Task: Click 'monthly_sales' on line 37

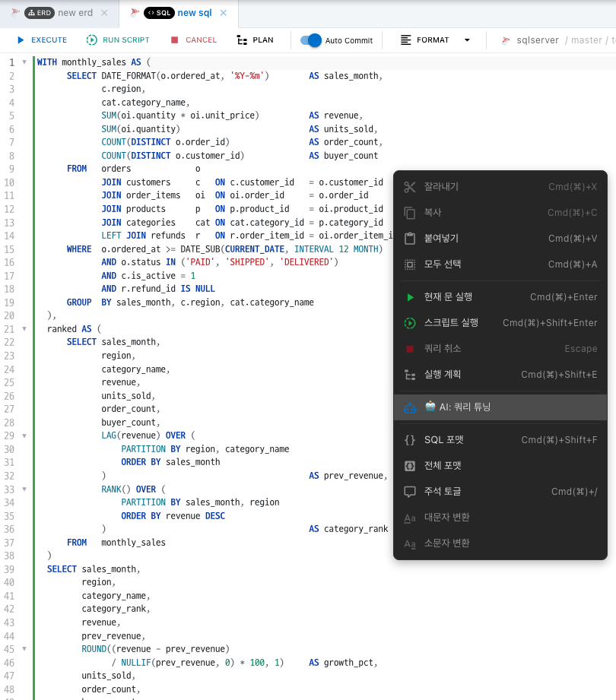Action: point(133,543)
